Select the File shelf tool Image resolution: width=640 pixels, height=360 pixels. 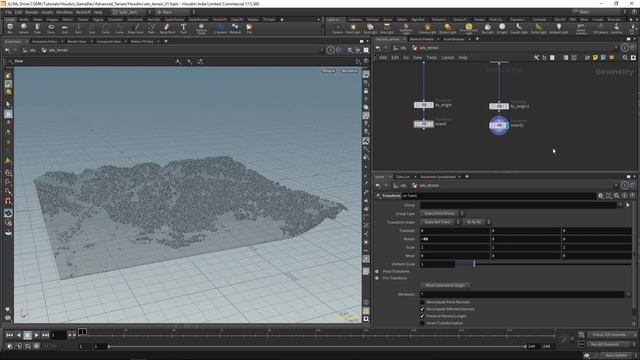pyautogui.click(x=249, y=28)
